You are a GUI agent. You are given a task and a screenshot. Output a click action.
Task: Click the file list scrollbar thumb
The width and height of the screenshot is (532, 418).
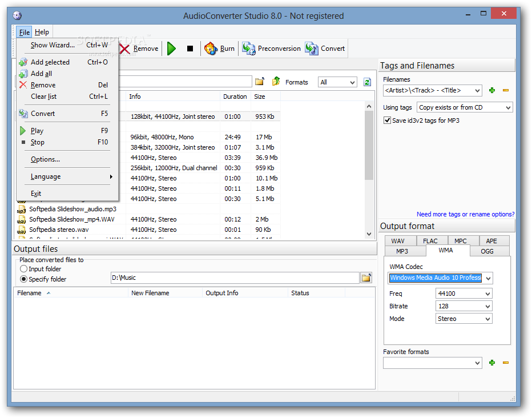tap(369, 145)
